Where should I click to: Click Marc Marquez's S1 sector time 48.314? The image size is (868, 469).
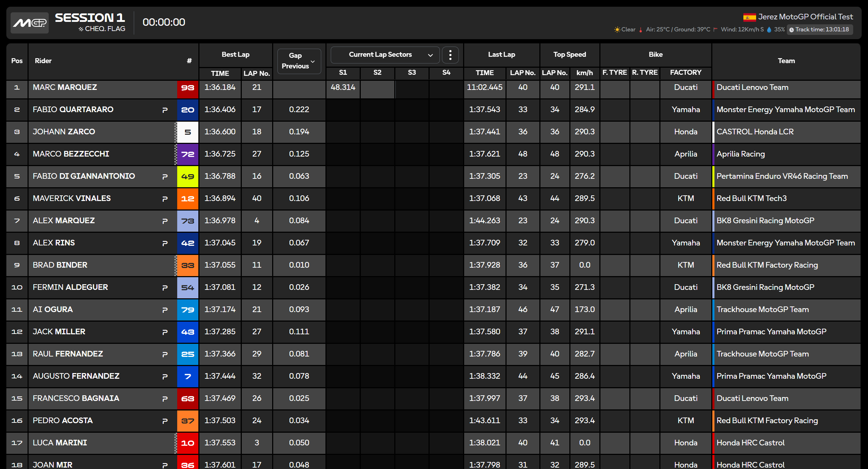pyautogui.click(x=343, y=87)
